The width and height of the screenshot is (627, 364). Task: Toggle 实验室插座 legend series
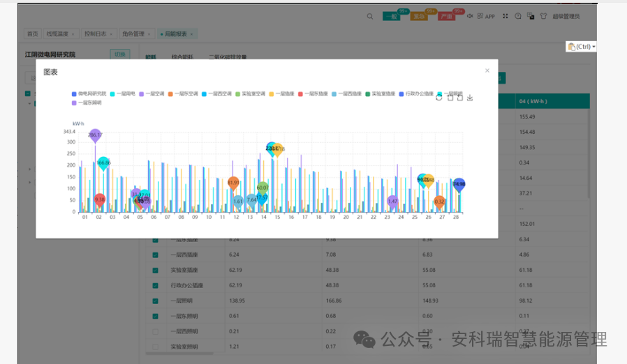tap(381, 94)
